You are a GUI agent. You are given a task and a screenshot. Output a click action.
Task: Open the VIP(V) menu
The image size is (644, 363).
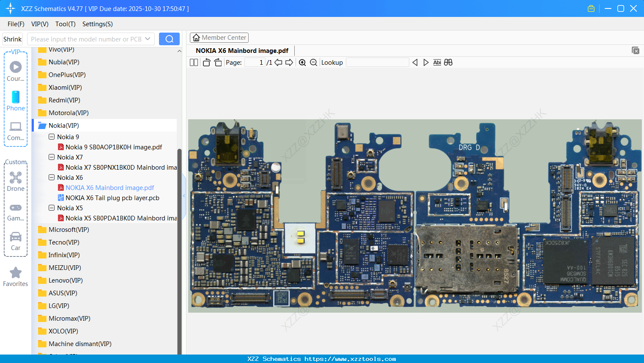tap(40, 24)
